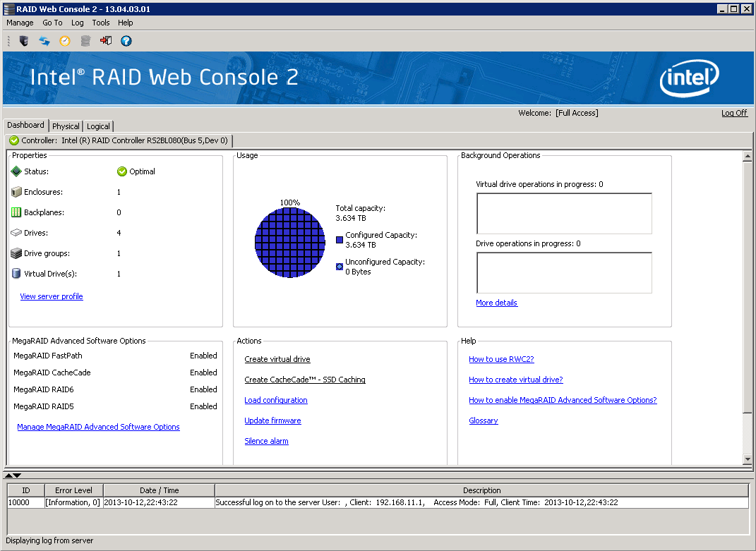Viewport: 756px width, 551px height.
Task: Click scrollbar down arrow in dashboard
Action: (748, 459)
